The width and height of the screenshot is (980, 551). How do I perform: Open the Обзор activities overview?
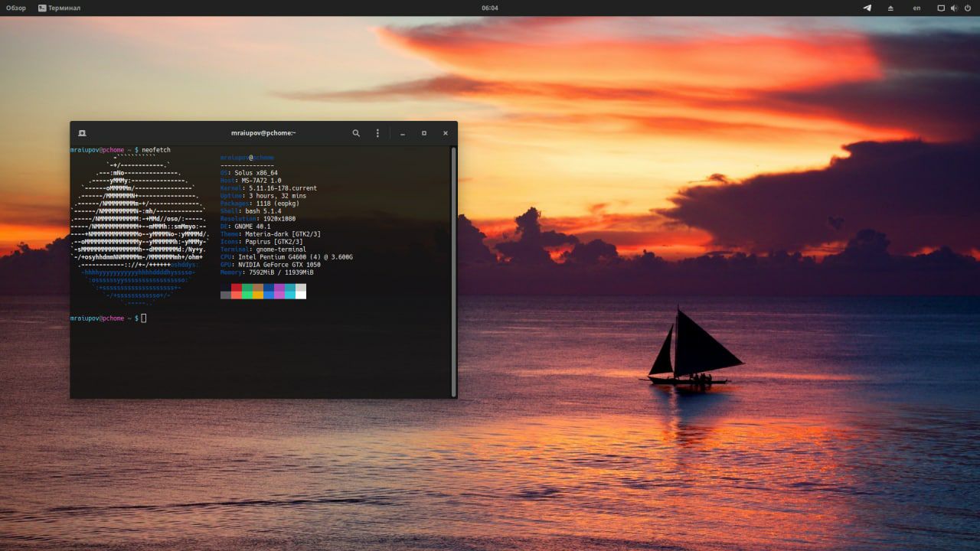tap(16, 8)
